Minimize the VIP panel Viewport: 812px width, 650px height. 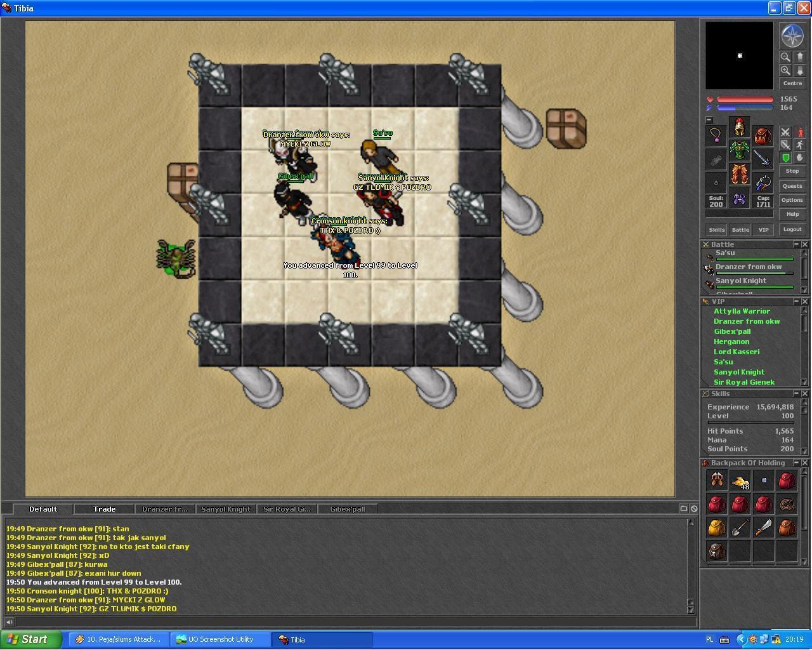(796, 302)
